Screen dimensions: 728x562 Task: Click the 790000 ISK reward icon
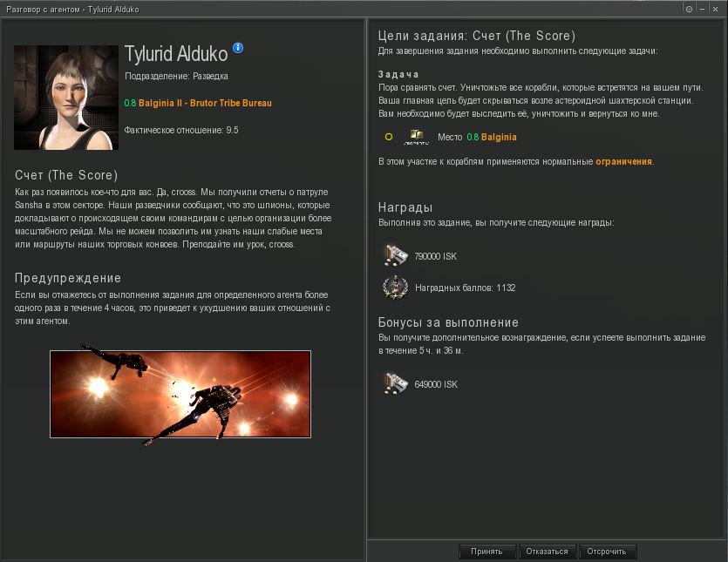tap(396, 255)
